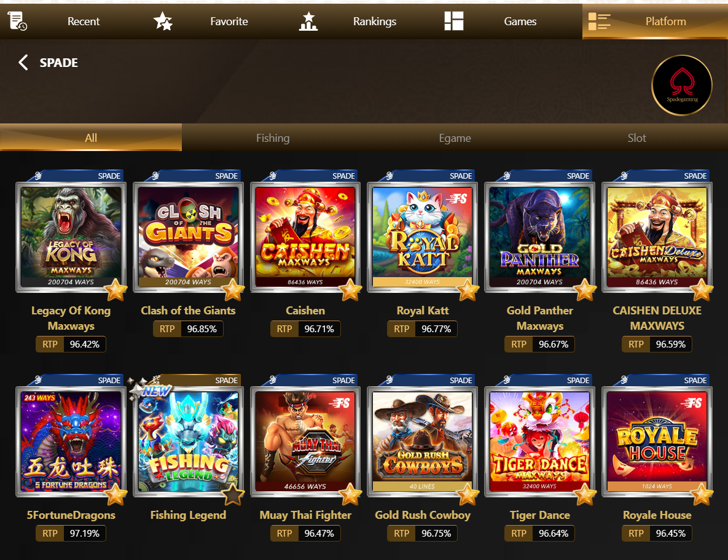Open Clash of the Giants game title
The width and height of the screenshot is (728, 560).
pos(188,310)
